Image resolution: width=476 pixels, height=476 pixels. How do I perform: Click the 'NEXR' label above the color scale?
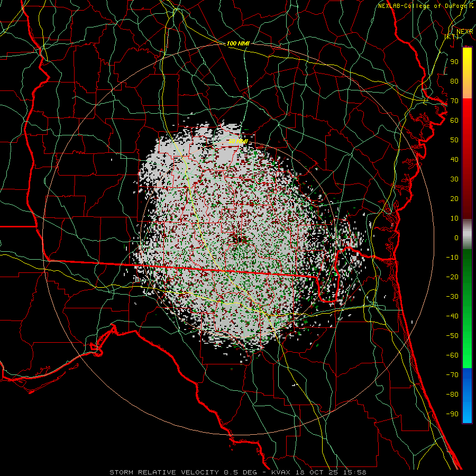pyautogui.click(x=464, y=32)
